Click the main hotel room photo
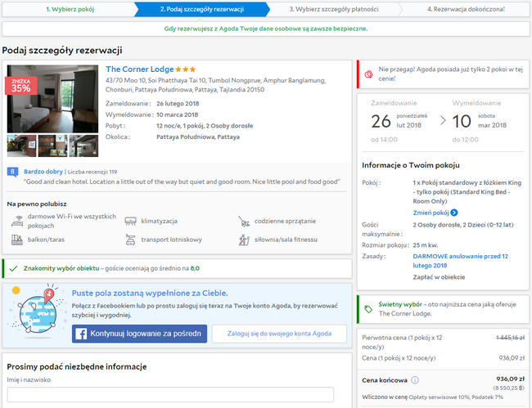Screen dimensions: 532x408 point(52,99)
